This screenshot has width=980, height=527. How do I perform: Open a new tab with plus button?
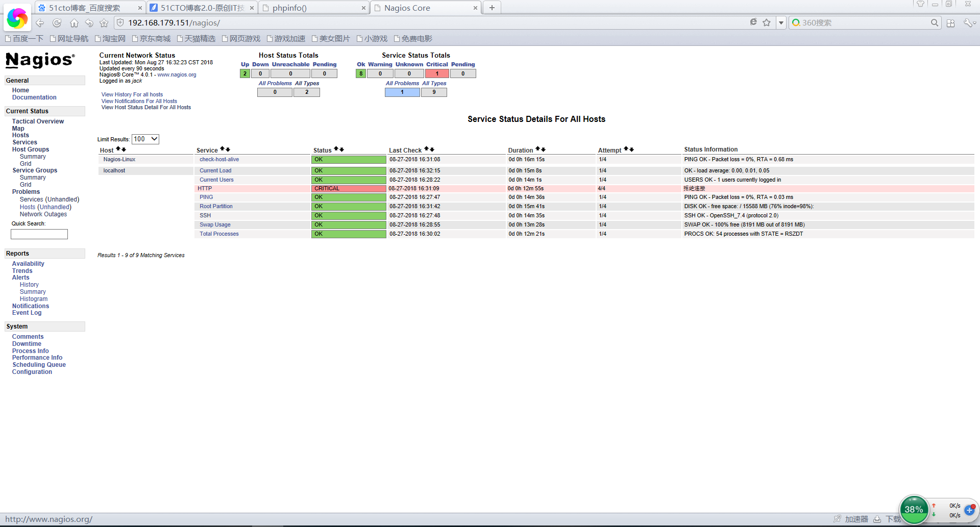(x=492, y=8)
